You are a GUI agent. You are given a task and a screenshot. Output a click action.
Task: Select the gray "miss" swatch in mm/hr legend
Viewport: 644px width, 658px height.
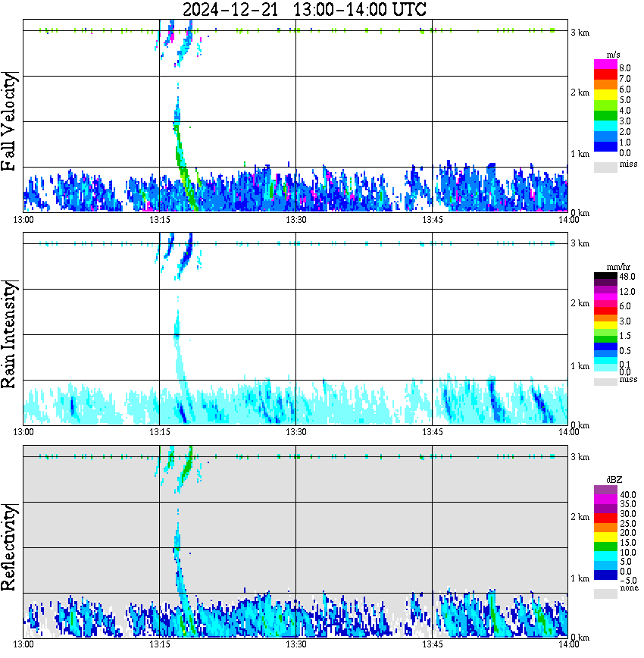click(x=605, y=381)
